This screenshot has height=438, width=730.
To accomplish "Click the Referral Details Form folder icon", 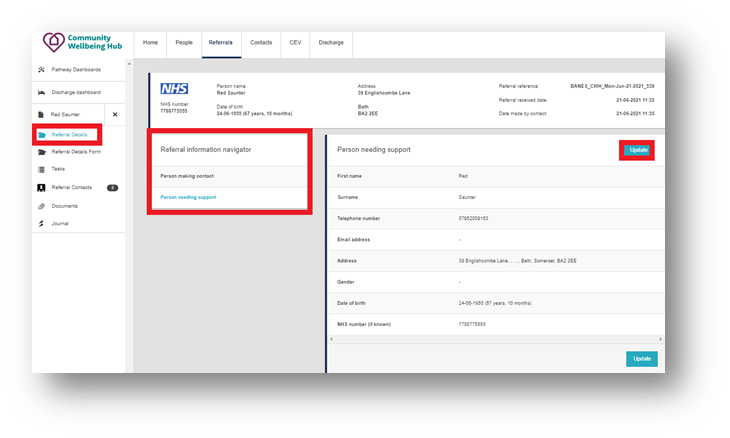I will (41, 152).
